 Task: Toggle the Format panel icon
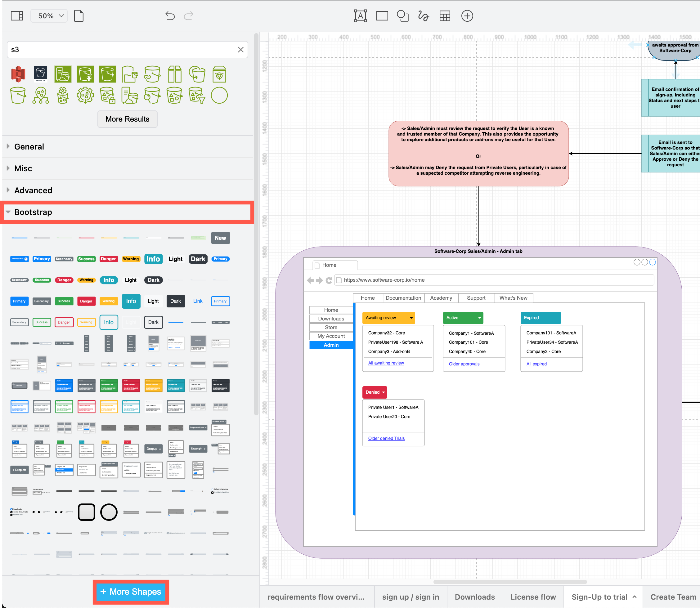[17, 16]
